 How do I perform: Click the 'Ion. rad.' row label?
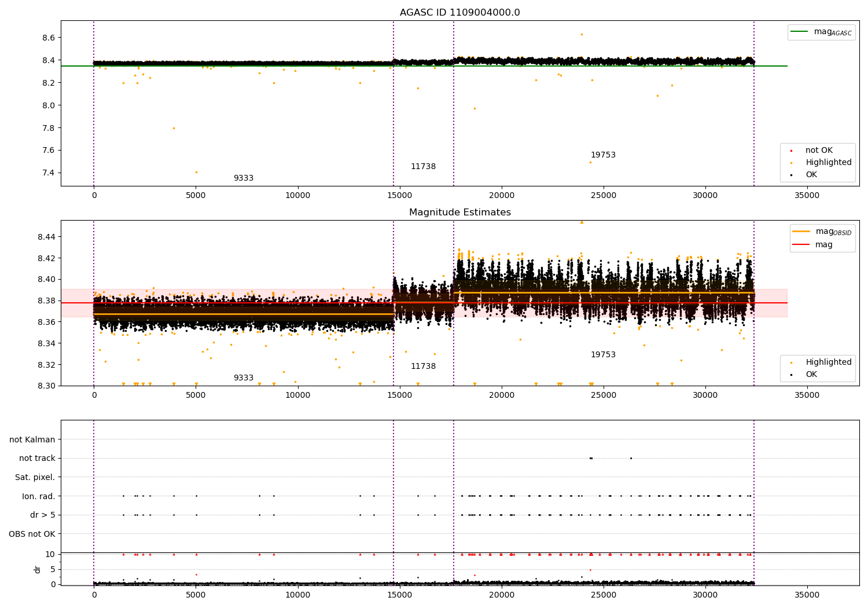click(x=39, y=496)
